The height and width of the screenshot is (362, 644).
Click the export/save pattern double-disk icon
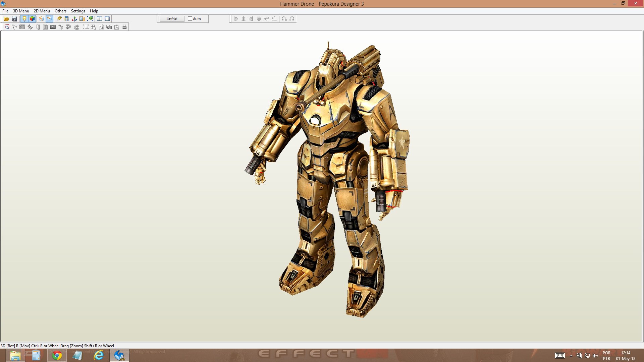[109, 27]
